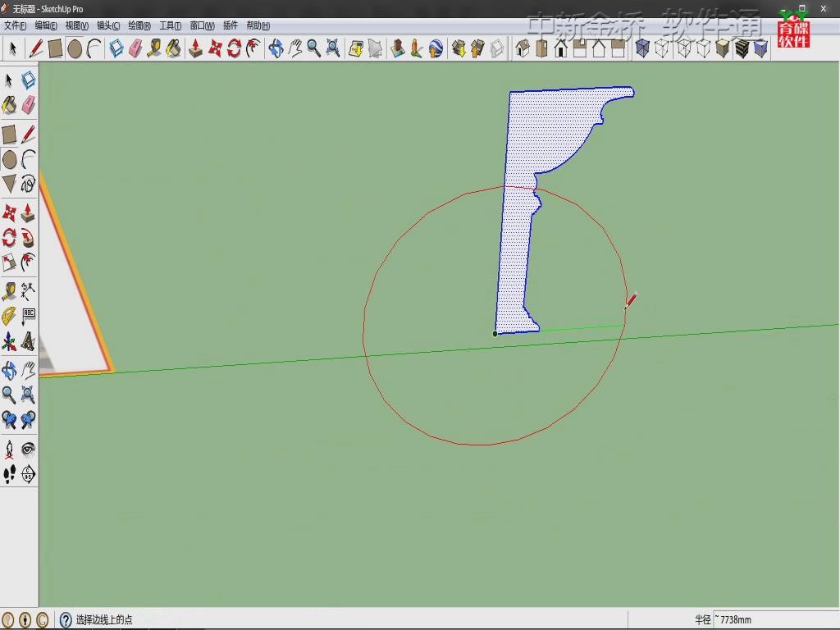Screen dimensions: 840x630
Task: Select the Arc tool in top toolbar
Action: 94,48
